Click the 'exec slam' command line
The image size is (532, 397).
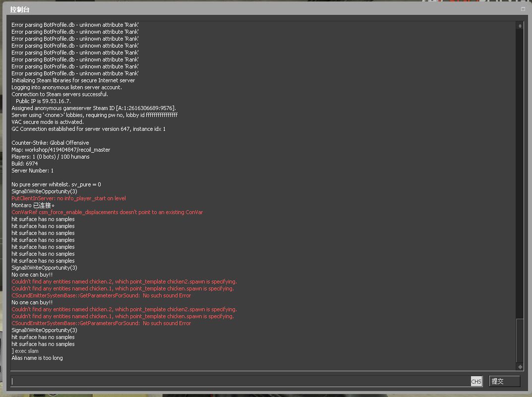pos(25,351)
